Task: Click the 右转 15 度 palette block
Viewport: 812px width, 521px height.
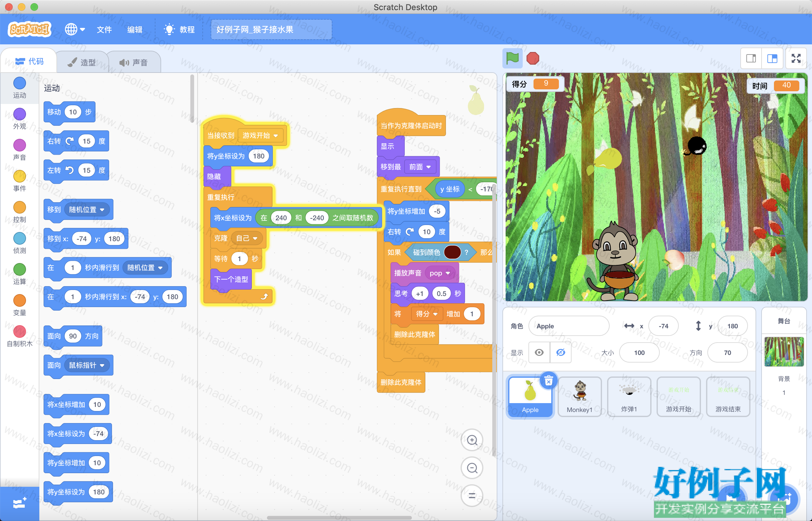Action: (x=76, y=141)
